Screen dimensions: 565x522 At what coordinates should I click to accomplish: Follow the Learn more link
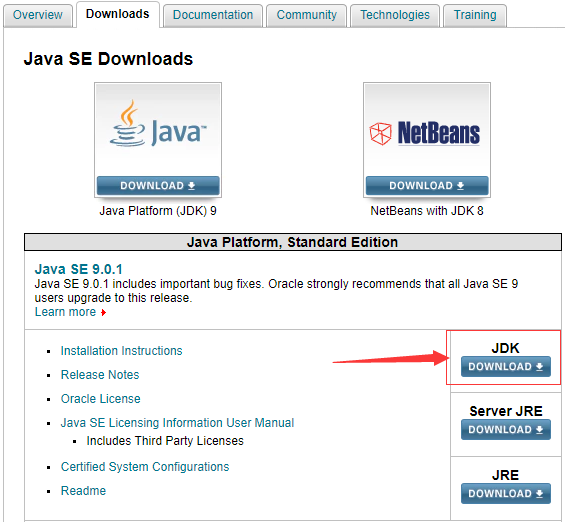[x=65, y=312]
